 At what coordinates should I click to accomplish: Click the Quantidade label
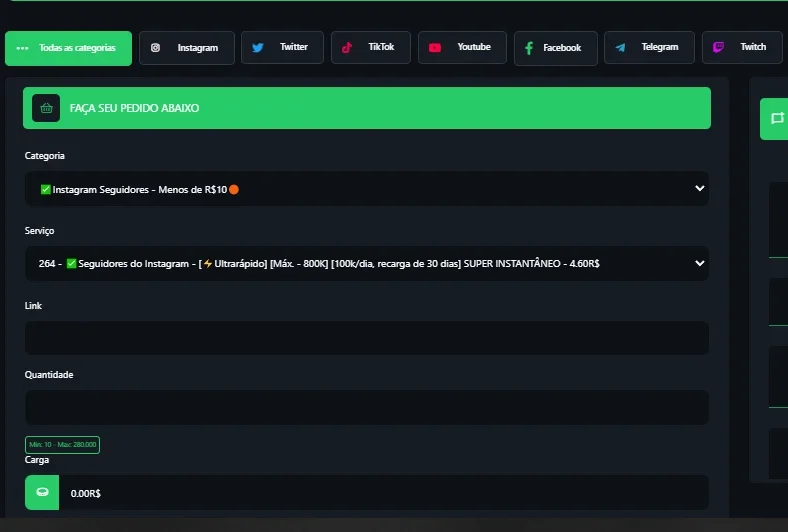(49, 375)
